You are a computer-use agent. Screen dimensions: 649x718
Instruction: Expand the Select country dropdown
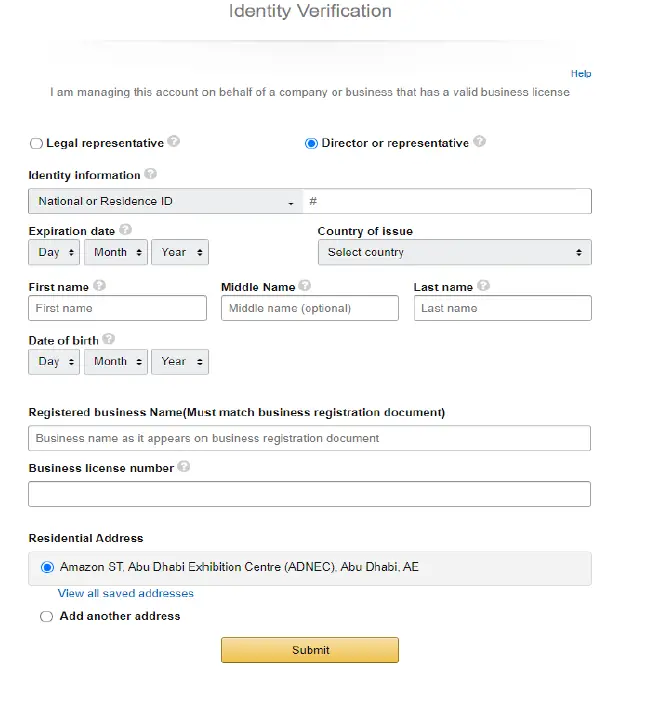point(454,252)
